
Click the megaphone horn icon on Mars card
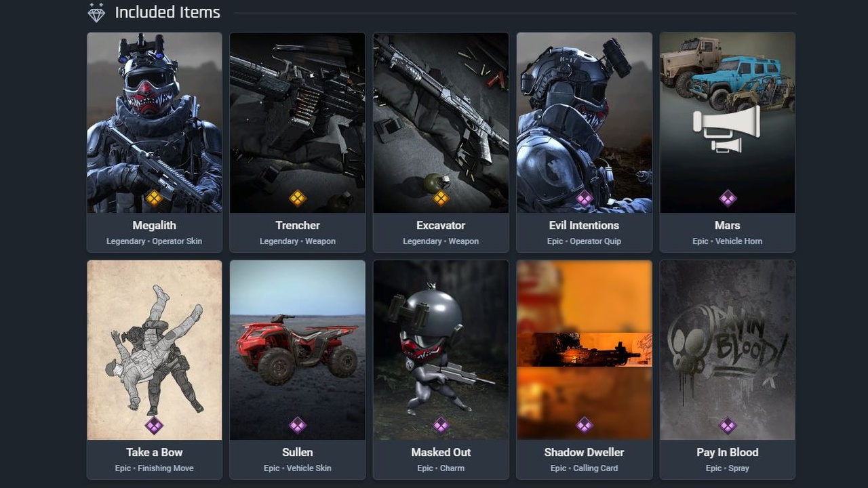coord(726,129)
